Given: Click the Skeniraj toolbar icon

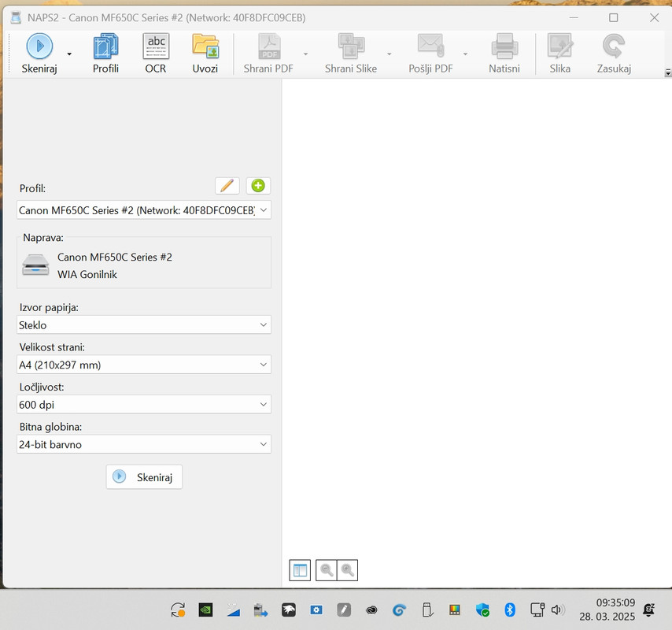Looking at the screenshot, I should [39, 46].
